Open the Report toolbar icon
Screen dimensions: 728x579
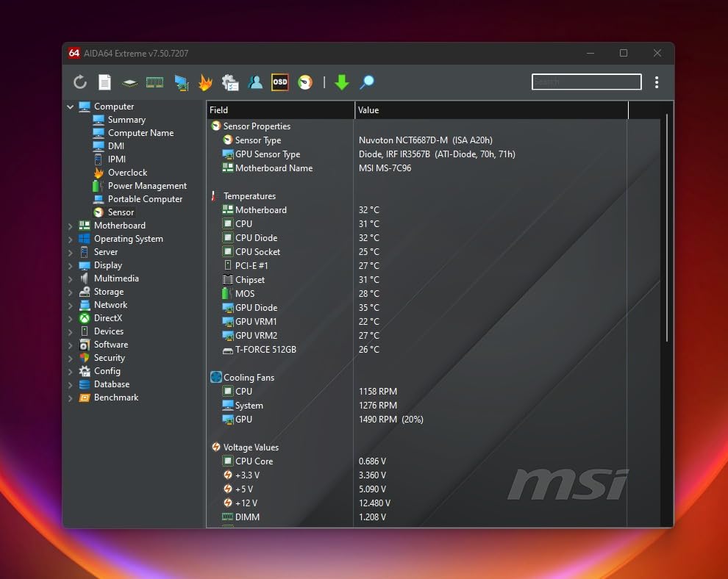105,82
